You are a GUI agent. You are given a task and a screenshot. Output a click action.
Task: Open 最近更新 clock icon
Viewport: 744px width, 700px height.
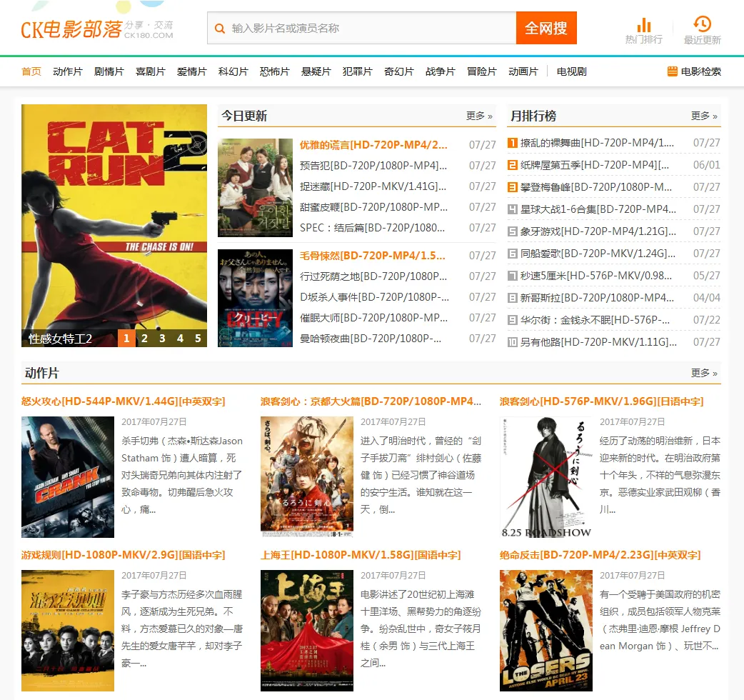(703, 24)
